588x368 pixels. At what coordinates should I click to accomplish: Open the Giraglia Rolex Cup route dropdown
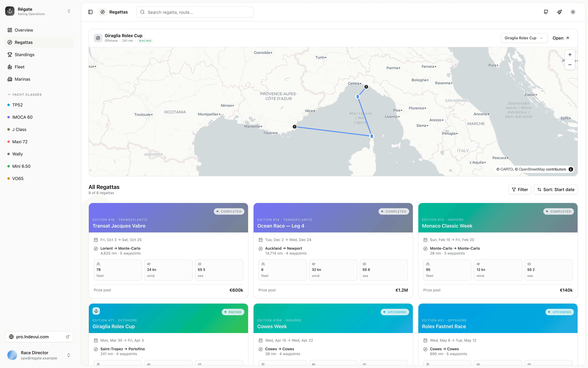click(x=524, y=38)
